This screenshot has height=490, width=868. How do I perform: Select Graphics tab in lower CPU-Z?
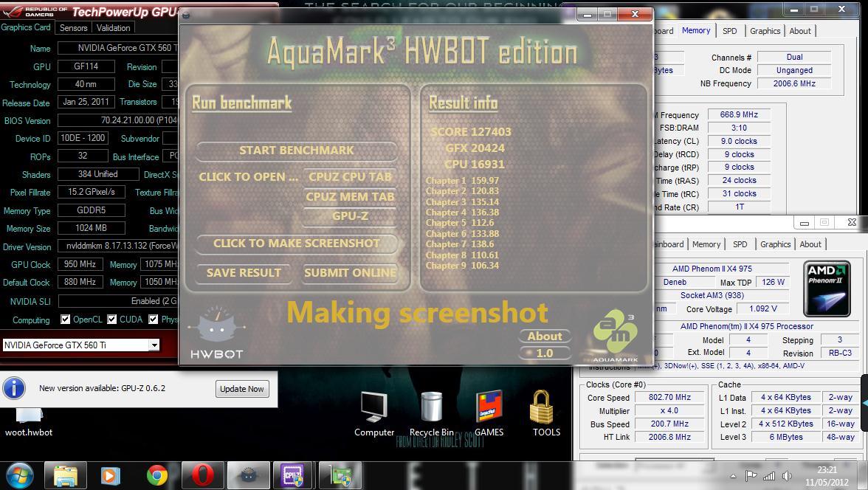pyautogui.click(x=776, y=244)
